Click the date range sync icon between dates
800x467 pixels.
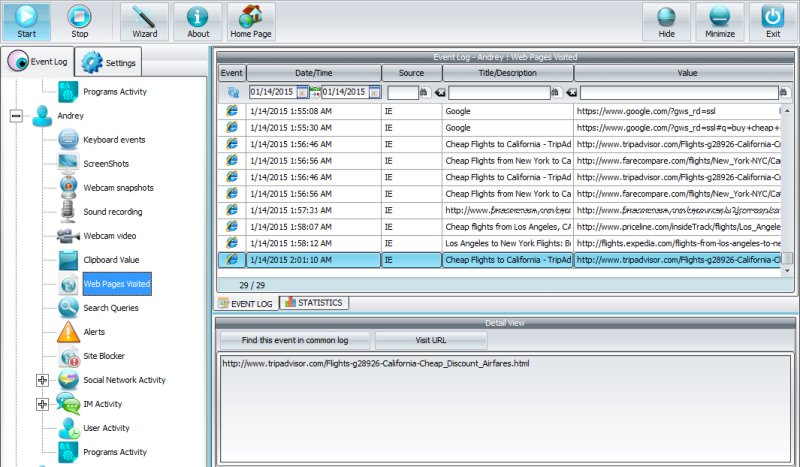315,92
